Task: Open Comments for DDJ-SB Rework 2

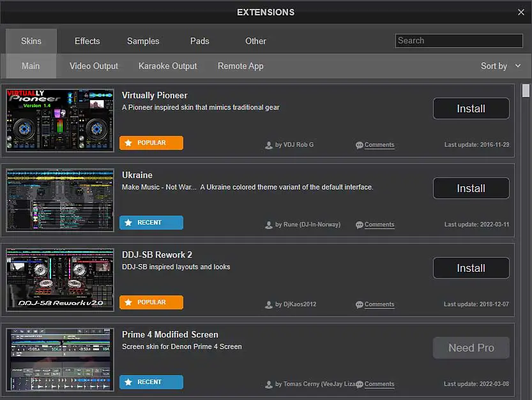Action: pyautogui.click(x=379, y=304)
